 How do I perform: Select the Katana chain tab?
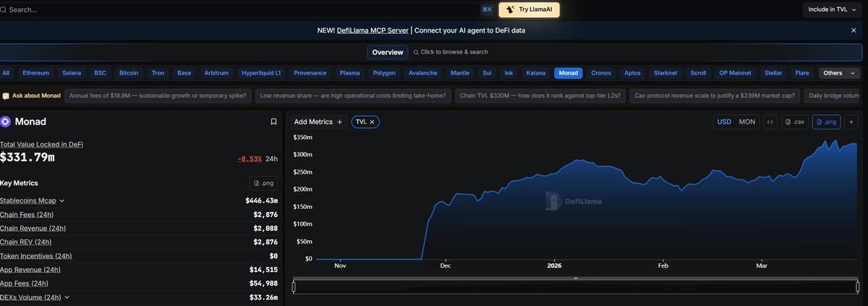point(536,73)
